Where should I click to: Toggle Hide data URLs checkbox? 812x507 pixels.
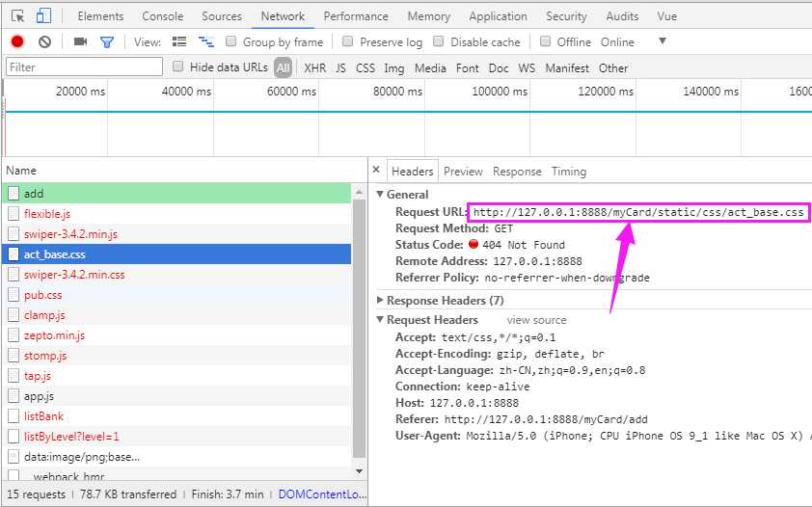(177, 67)
